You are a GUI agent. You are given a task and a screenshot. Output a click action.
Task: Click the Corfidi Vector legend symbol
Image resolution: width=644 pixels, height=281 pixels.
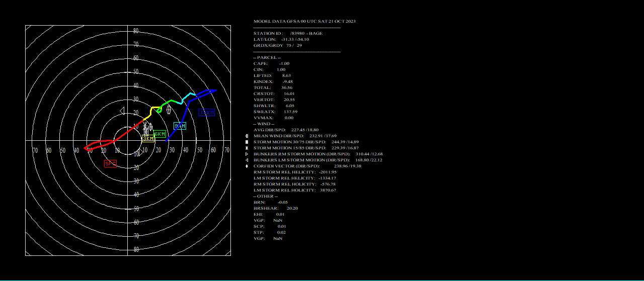[x=247, y=166]
